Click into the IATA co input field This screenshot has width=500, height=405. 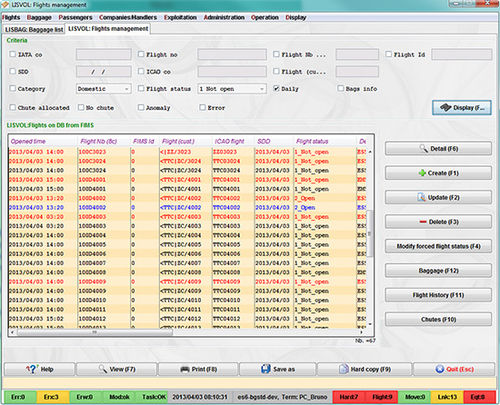(104, 54)
